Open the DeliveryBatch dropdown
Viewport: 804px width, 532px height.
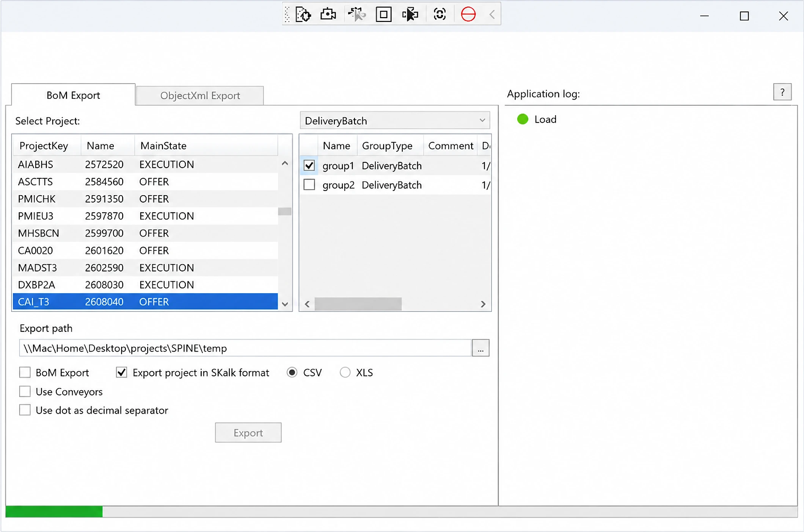tap(395, 120)
